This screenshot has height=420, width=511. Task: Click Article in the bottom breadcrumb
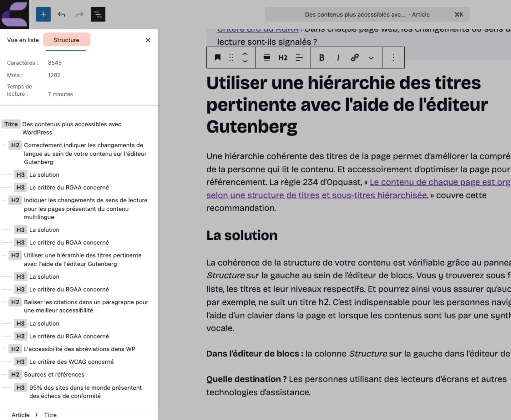click(20, 415)
